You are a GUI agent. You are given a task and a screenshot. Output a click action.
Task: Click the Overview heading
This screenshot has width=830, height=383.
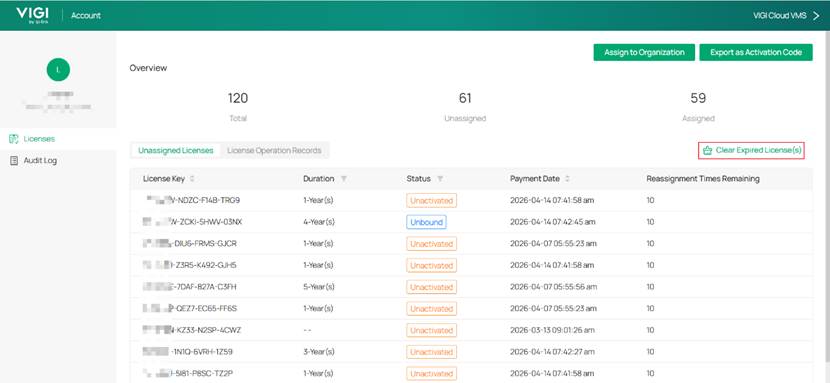(x=148, y=68)
